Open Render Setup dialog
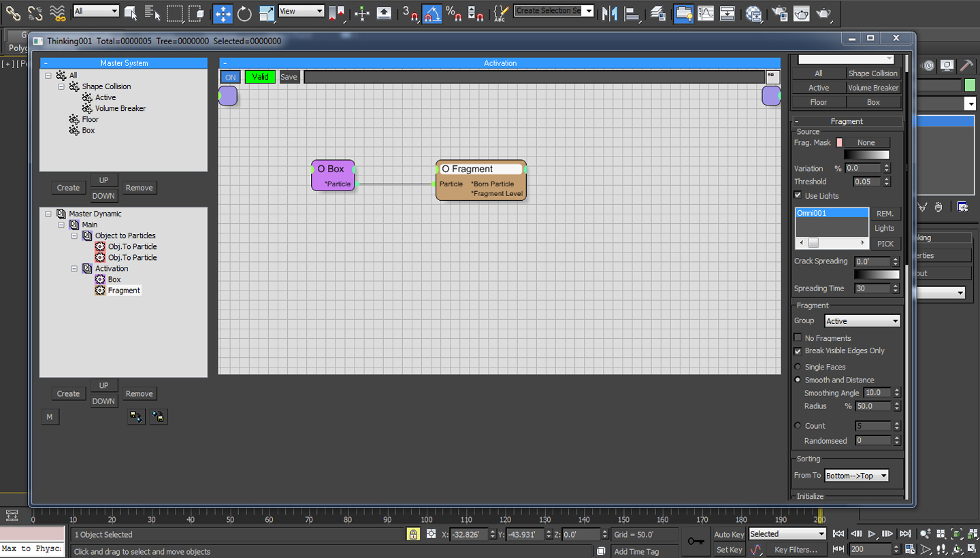 coord(779,12)
